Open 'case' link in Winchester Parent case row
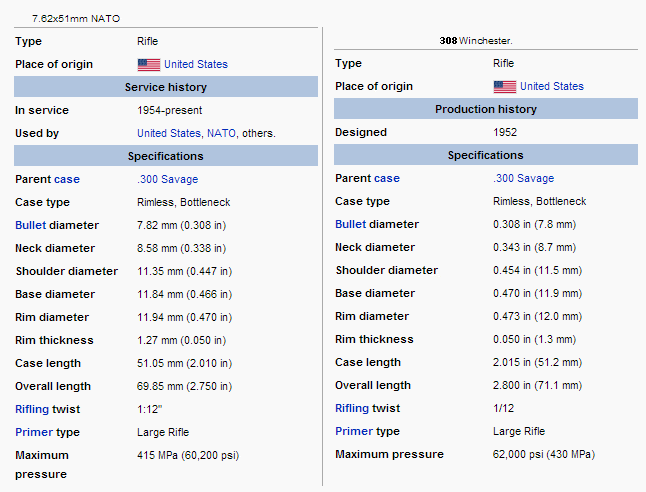646x492 pixels. [387, 178]
